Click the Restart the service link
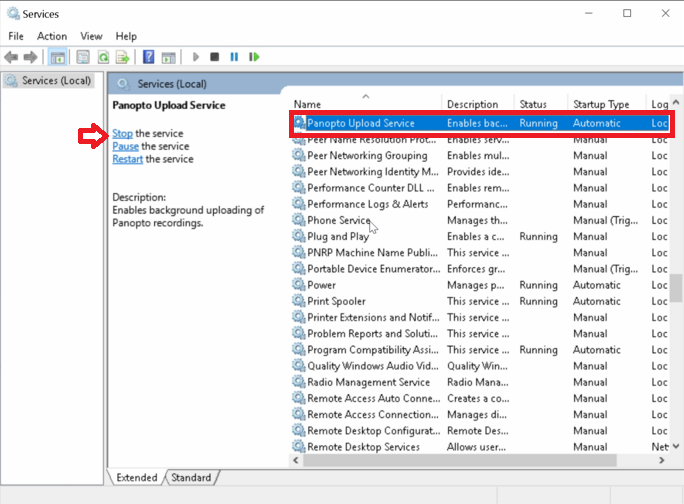This screenshot has height=504, width=684. 127,159
